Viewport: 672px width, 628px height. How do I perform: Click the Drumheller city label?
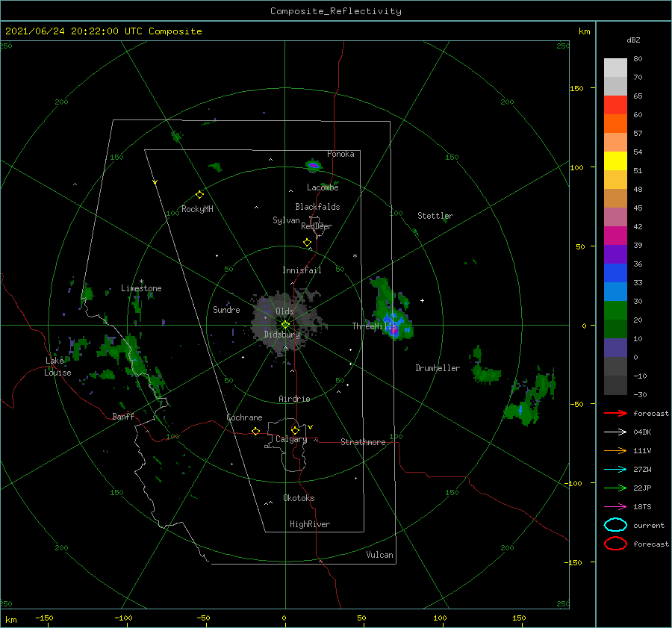438,368
